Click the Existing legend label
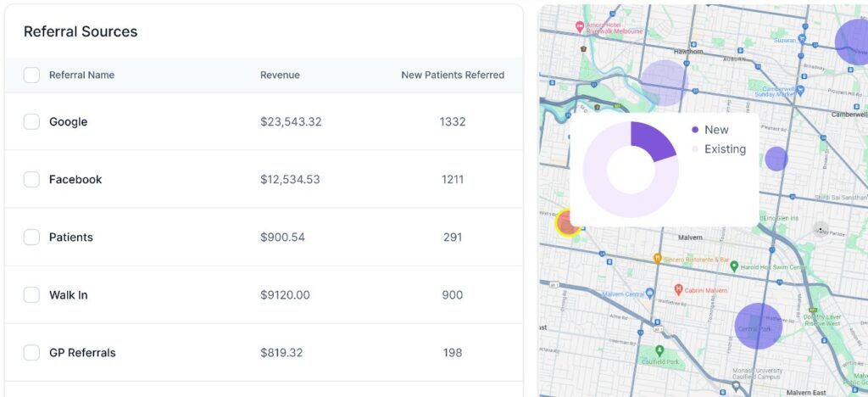The image size is (868, 397). [726, 149]
